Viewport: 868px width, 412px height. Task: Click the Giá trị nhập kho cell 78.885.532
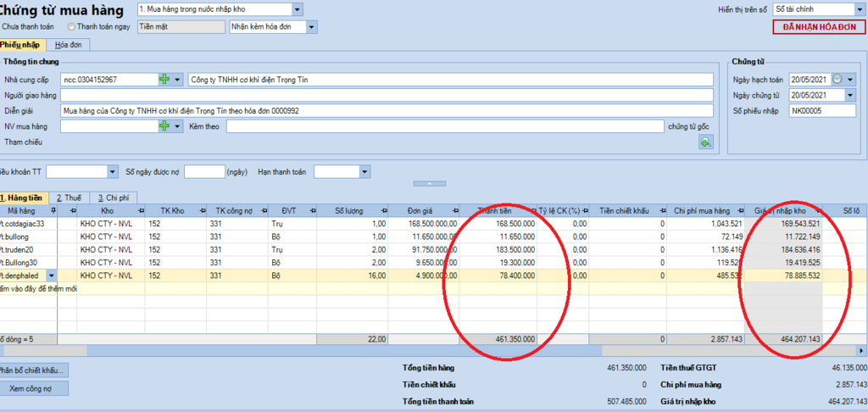pos(783,275)
